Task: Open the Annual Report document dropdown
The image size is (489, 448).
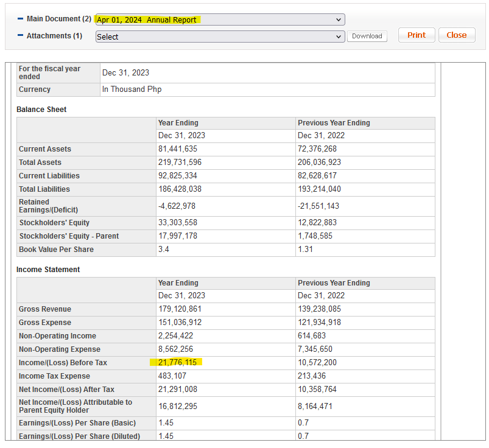Action: point(220,20)
